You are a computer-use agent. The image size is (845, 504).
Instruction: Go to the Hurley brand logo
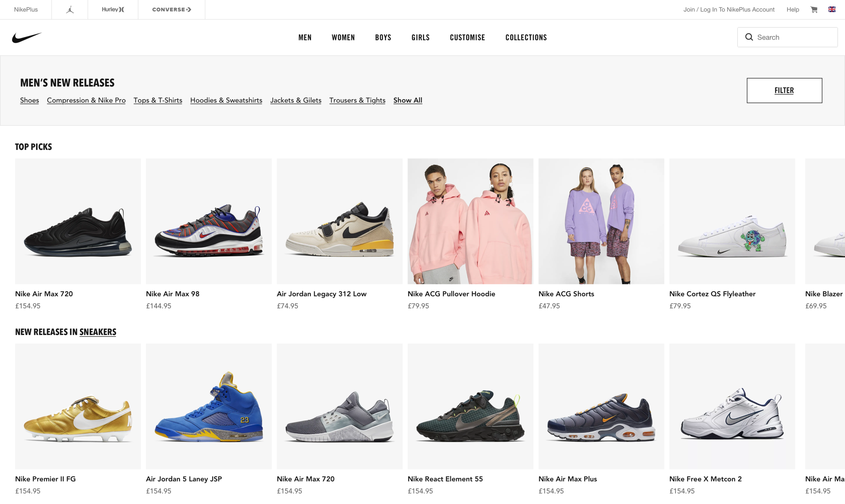113,9
